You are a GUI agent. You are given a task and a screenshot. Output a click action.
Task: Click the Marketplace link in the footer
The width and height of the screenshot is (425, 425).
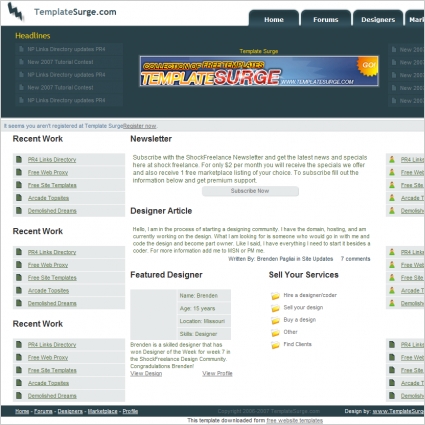coord(102,411)
